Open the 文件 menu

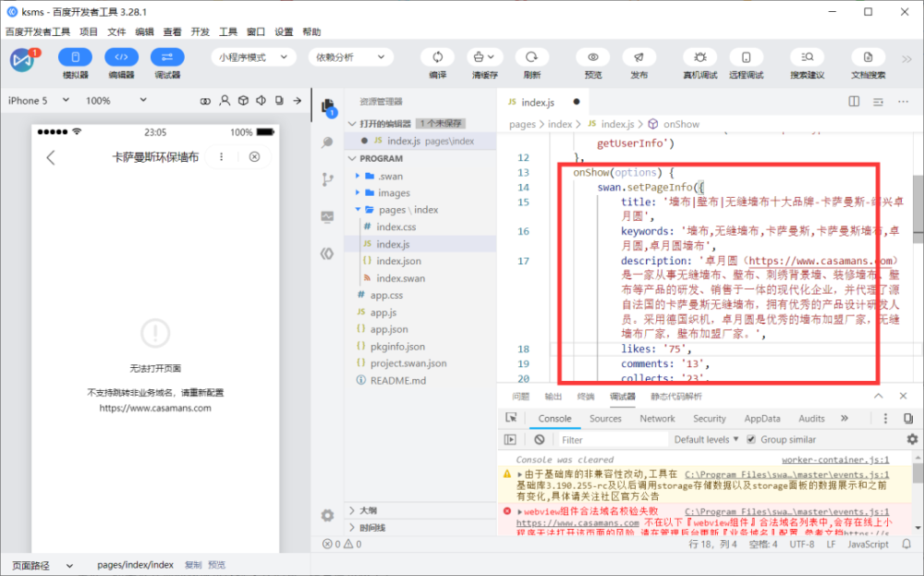(116, 31)
